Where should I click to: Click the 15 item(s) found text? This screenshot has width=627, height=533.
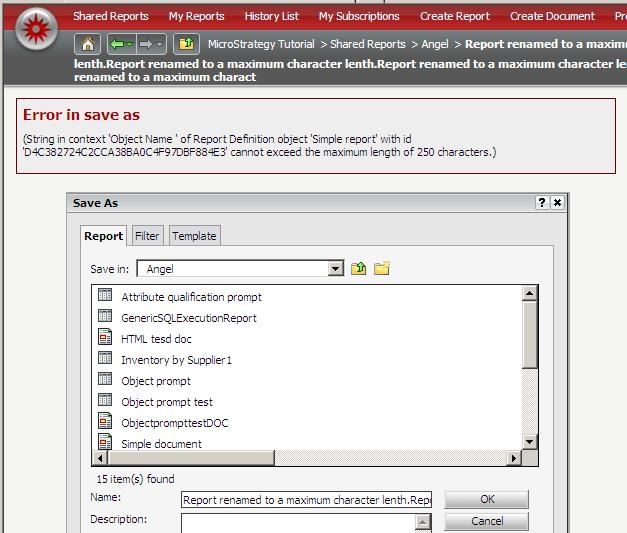point(135,479)
